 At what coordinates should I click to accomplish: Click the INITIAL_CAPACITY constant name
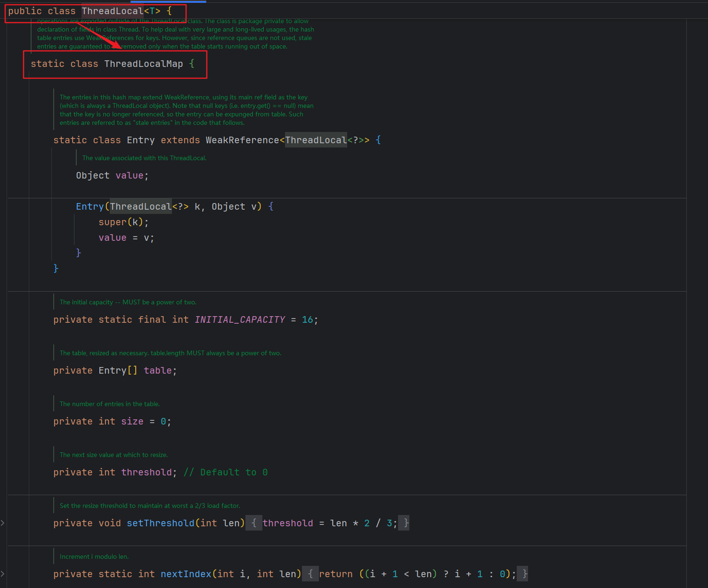pos(240,320)
